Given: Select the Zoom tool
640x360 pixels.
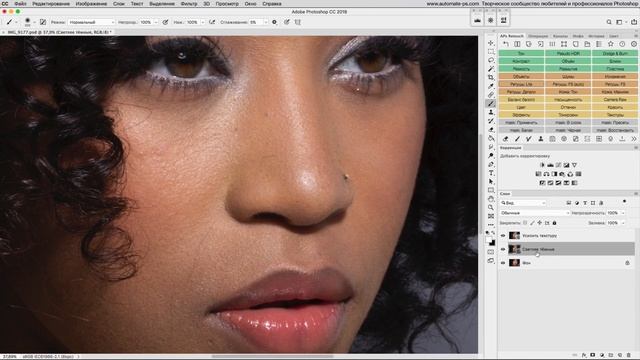Looking at the screenshot, I should click(x=491, y=207).
